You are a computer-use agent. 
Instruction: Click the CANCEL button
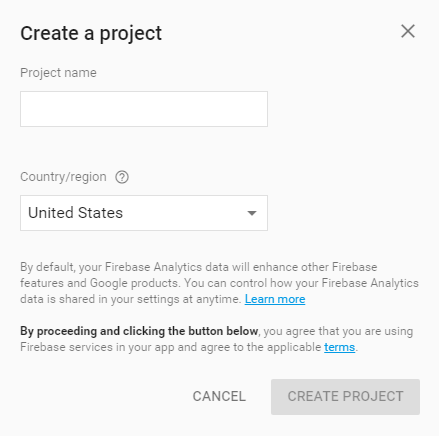(219, 396)
